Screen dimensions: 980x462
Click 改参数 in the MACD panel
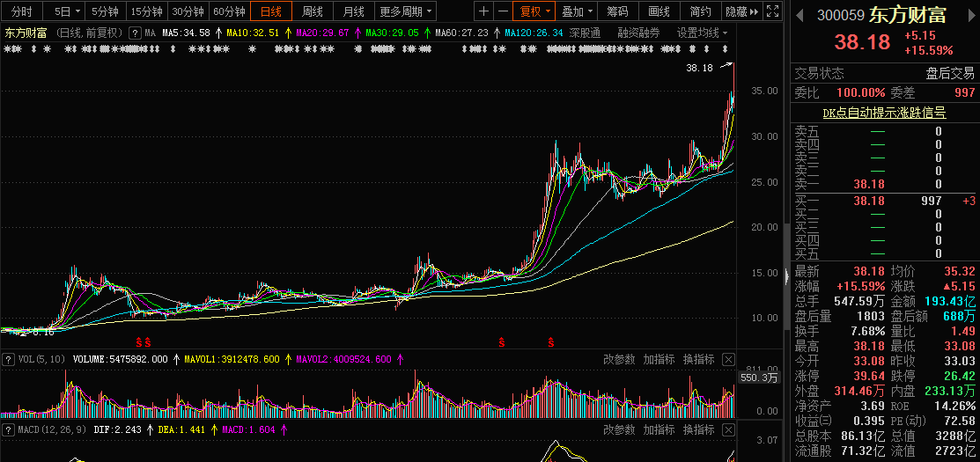(619, 429)
